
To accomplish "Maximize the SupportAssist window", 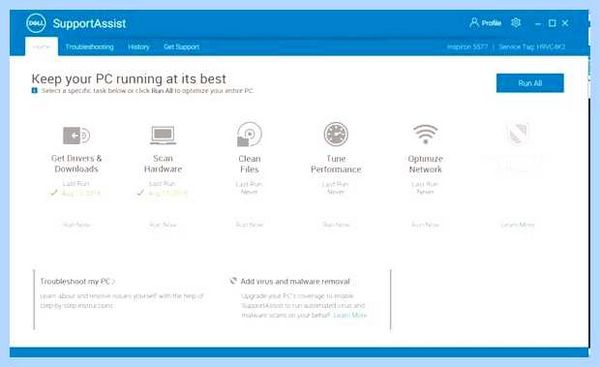I will point(552,23).
